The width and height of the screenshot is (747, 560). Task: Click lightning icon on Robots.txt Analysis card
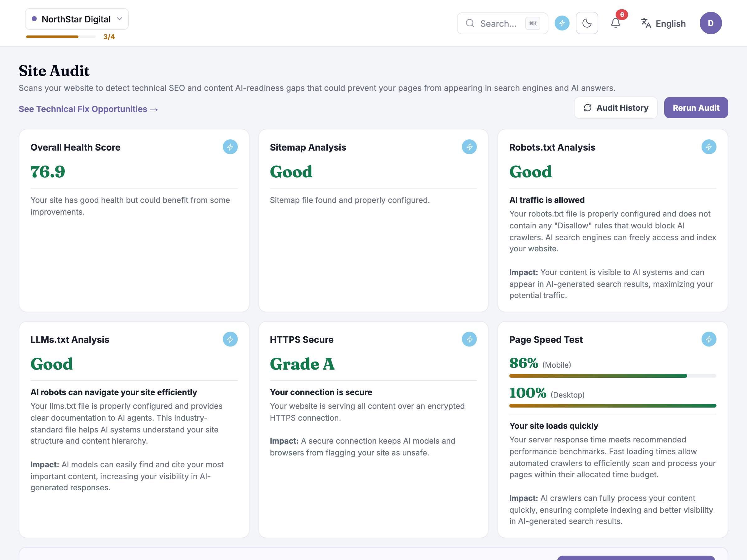tap(708, 147)
